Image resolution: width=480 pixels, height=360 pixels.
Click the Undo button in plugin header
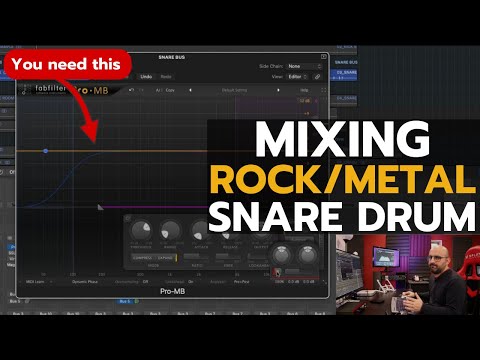pos(146,77)
